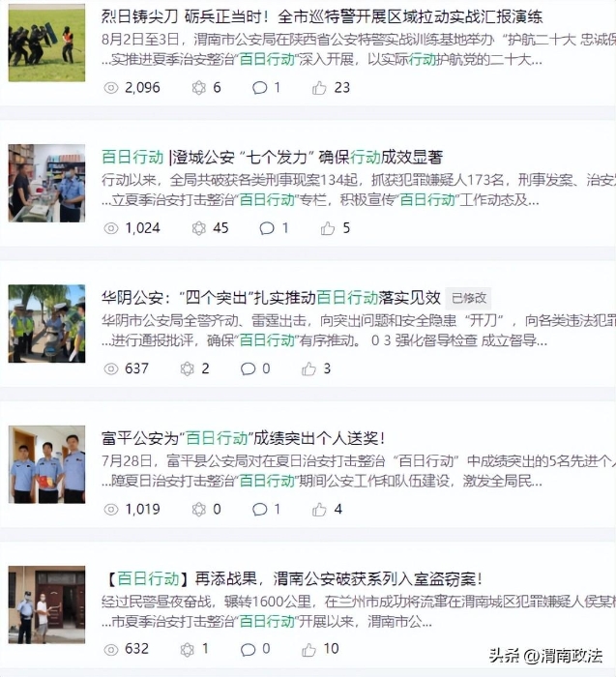The width and height of the screenshot is (616, 677).
Task: Click the thumbnail of officer at doorway
Action: pos(46,604)
